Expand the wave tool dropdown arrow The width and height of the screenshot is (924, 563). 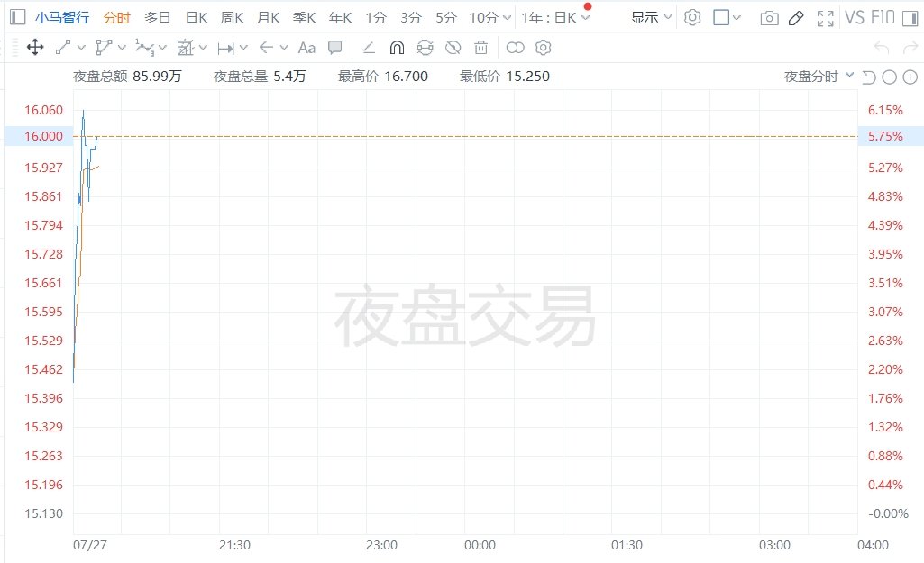[162, 48]
